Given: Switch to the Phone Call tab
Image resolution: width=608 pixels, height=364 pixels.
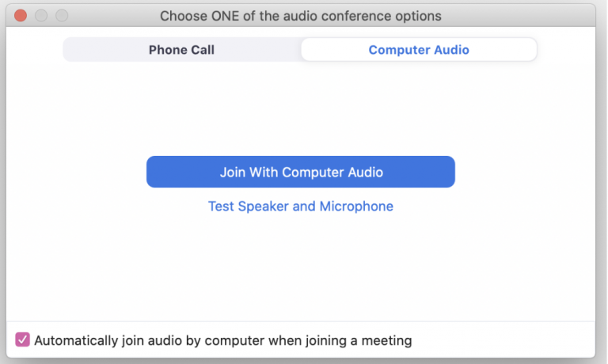Looking at the screenshot, I should [181, 50].
